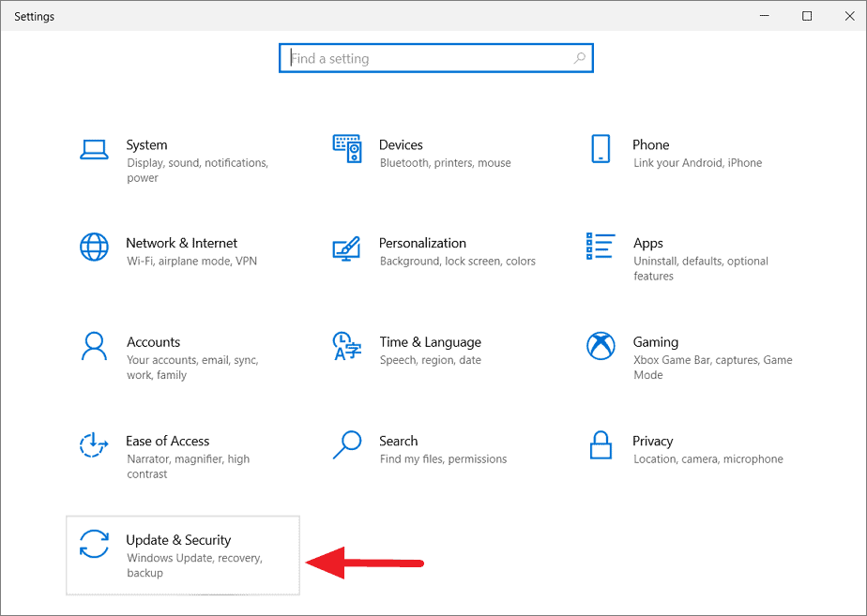Click the text "Background, lock screen, colors"

tap(458, 261)
